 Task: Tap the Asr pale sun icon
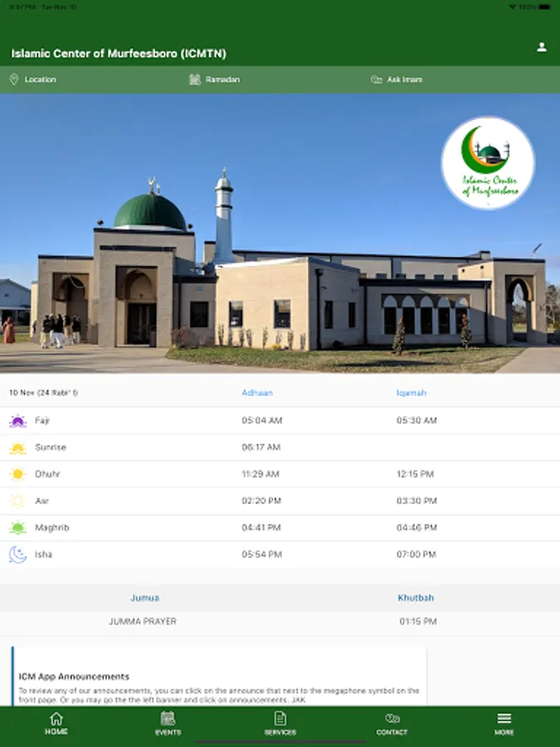point(17,500)
